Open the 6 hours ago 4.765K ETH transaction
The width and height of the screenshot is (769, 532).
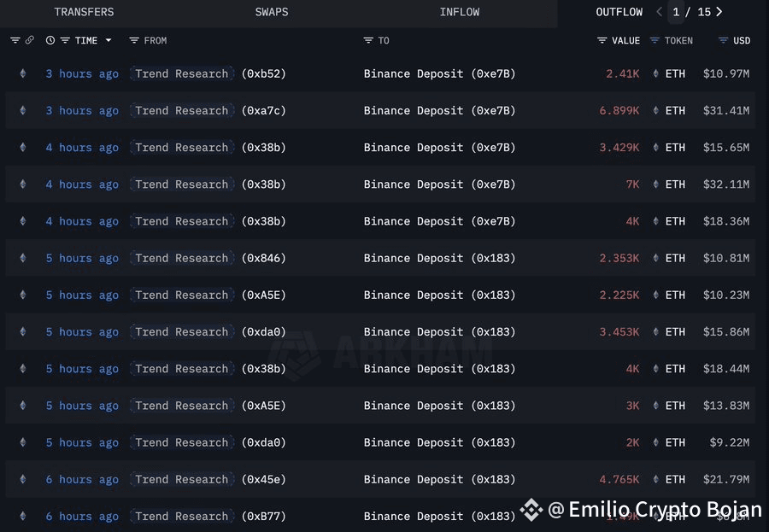coord(82,480)
